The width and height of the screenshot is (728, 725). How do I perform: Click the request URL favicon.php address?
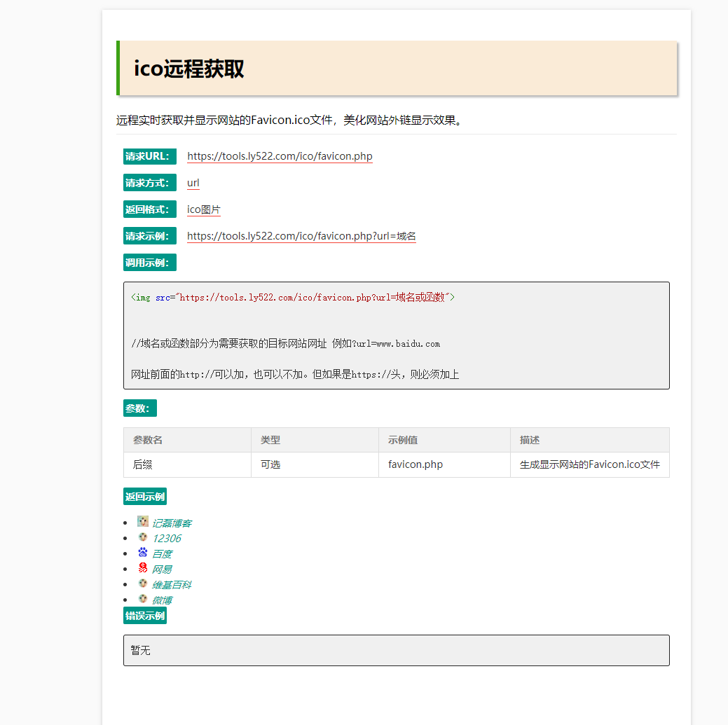click(280, 156)
